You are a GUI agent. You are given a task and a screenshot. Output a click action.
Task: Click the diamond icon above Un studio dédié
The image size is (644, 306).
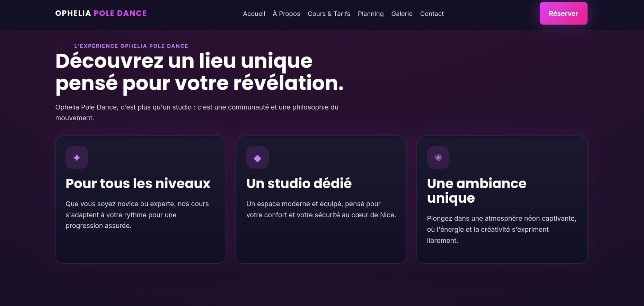257,158
